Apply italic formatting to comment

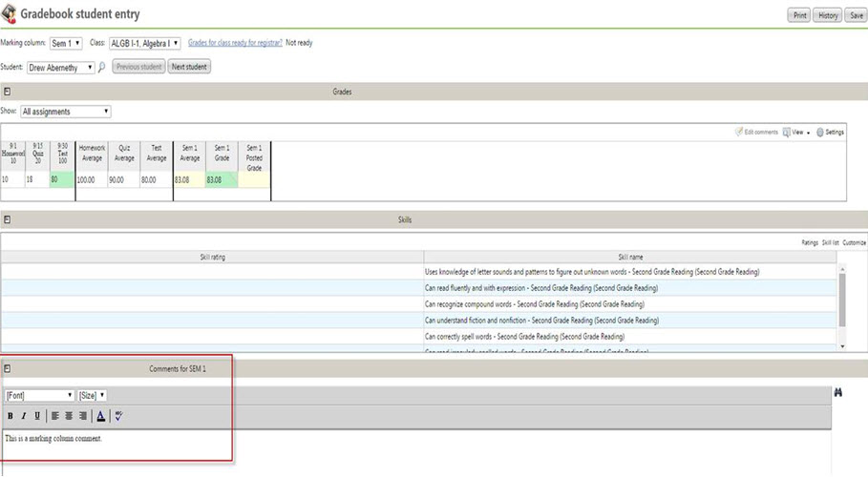point(23,416)
